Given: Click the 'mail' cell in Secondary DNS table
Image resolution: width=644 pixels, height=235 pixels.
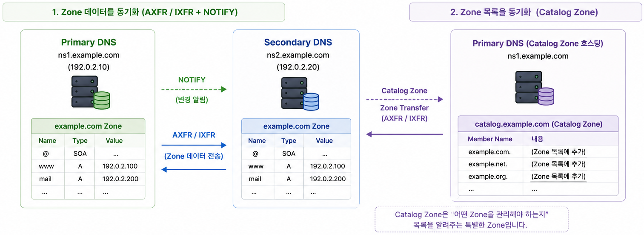Looking at the screenshot, I should [255, 179].
